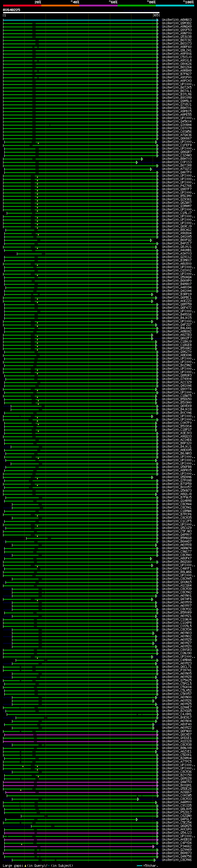This screenshot has width=197, height=868.
Task: Click hit label UniRef100_Q7XMJ1
Action: [177, 105]
